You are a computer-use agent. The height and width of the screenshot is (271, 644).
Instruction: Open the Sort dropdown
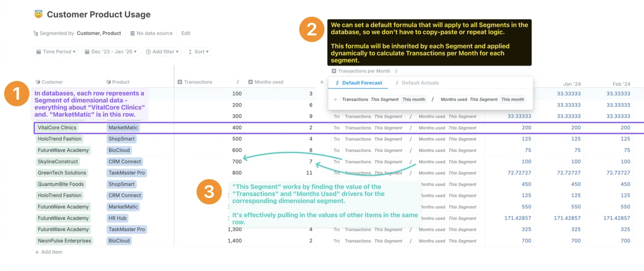click(x=198, y=52)
